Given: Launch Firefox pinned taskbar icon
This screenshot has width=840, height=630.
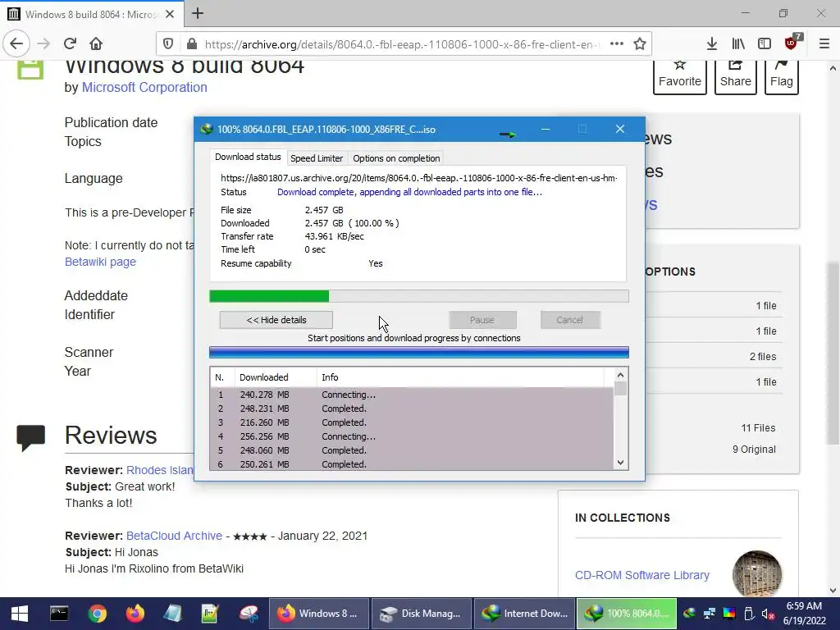Looking at the screenshot, I should tap(135, 614).
